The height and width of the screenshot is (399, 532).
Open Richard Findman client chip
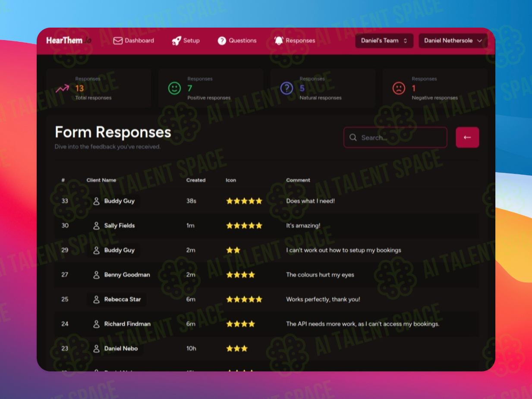tap(122, 324)
